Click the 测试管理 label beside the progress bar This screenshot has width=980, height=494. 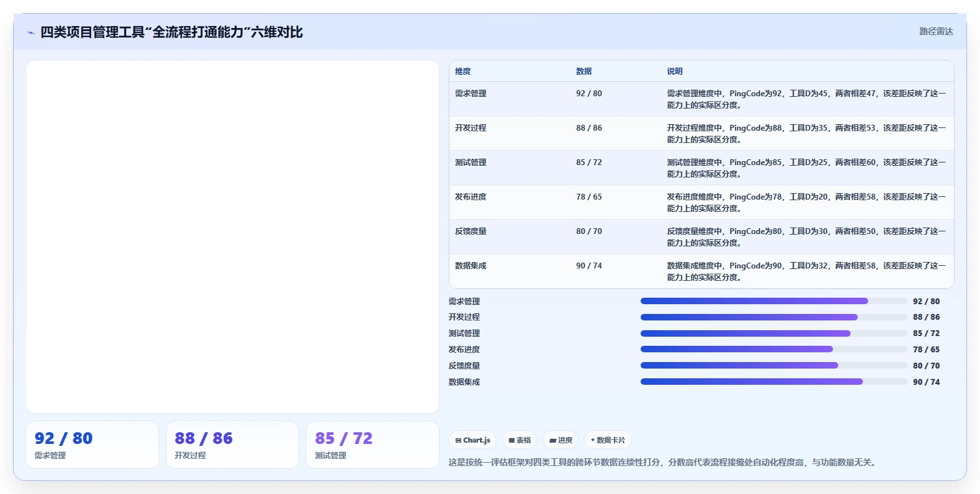(464, 333)
